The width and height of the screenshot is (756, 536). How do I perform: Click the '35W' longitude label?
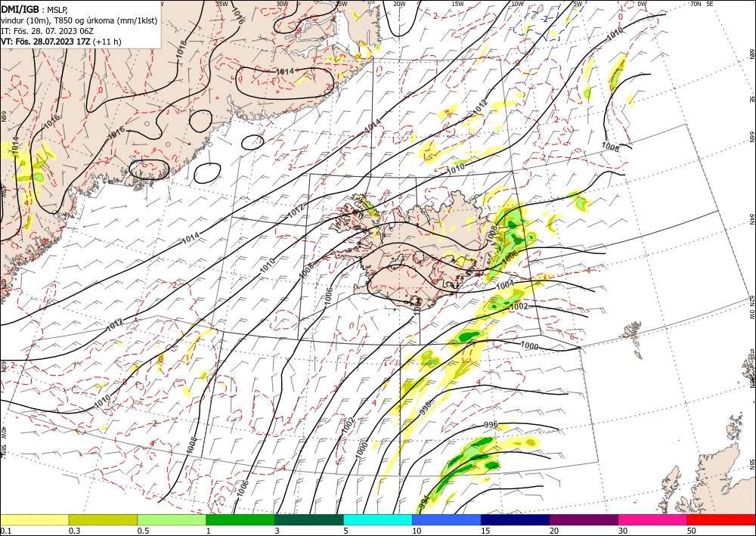click(x=222, y=4)
